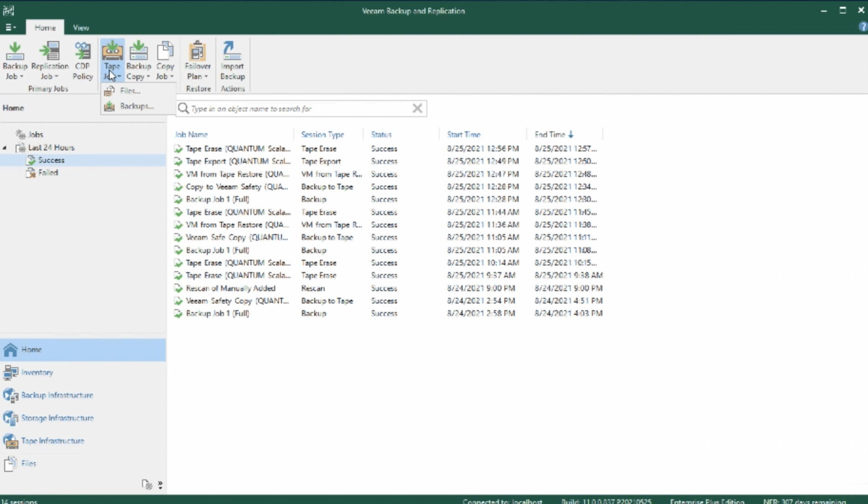
Task: Open the Backup Infrastructure pane
Action: point(83,396)
